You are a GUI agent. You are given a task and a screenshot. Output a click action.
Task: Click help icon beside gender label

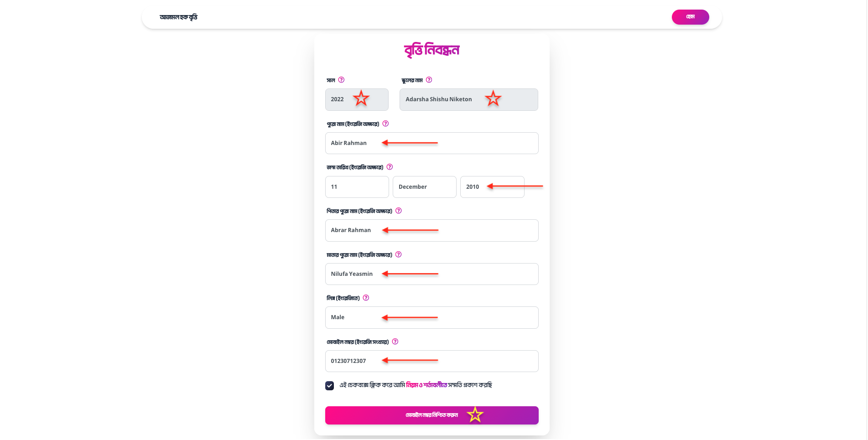point(366,298)
